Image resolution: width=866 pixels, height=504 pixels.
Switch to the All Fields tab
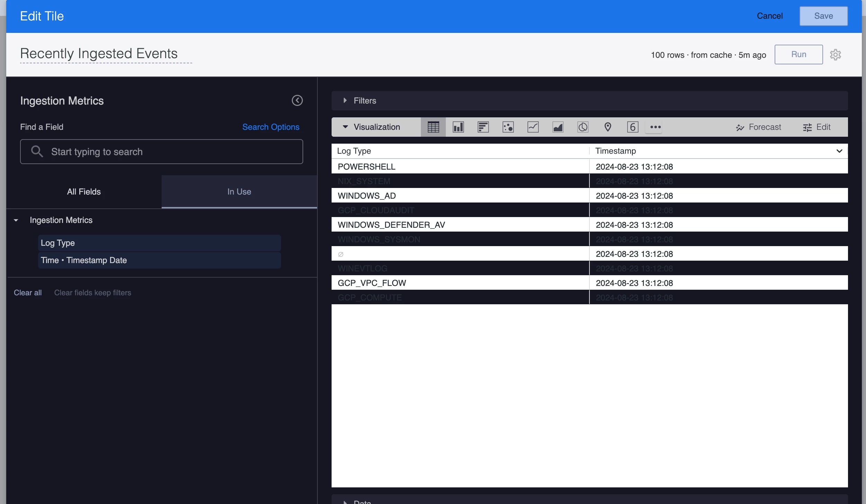point(84,192)
